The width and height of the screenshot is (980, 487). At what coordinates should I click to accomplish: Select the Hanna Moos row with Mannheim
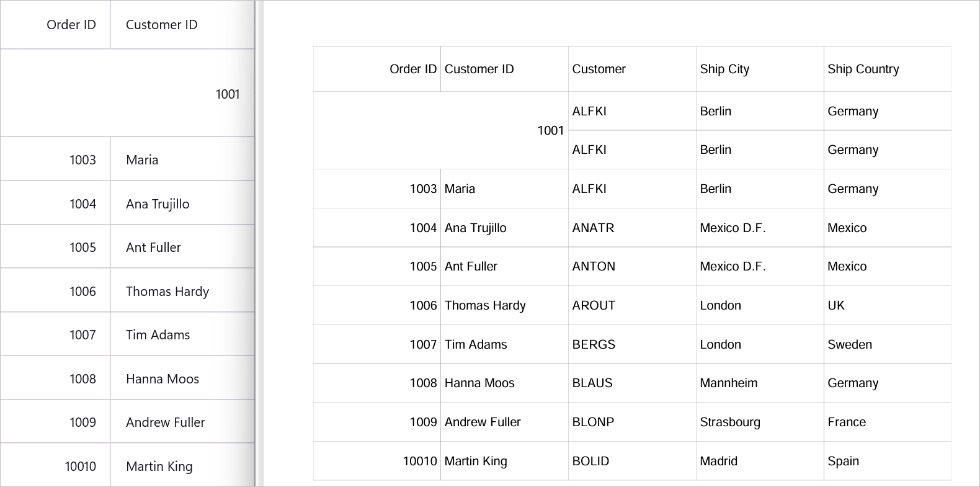click(728, 383)
